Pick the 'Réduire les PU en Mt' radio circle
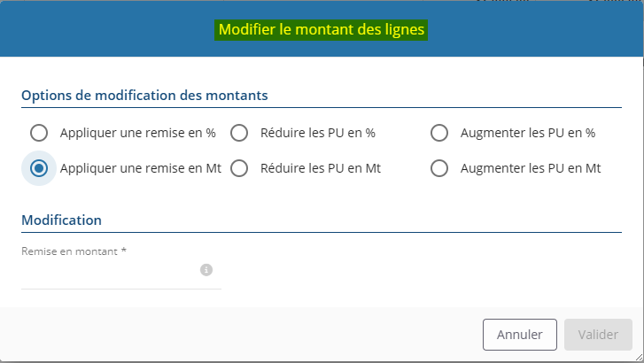The height and width of the screenshot is (363, 644). click(x=239, y=168)
